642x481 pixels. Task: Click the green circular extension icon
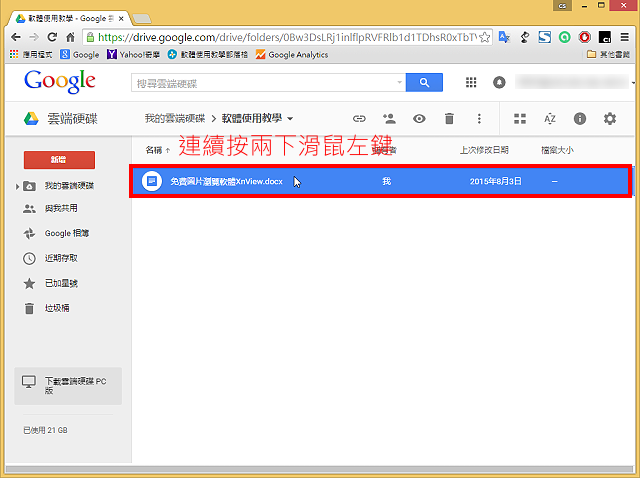pyautogui.click(x=565, y=38)
